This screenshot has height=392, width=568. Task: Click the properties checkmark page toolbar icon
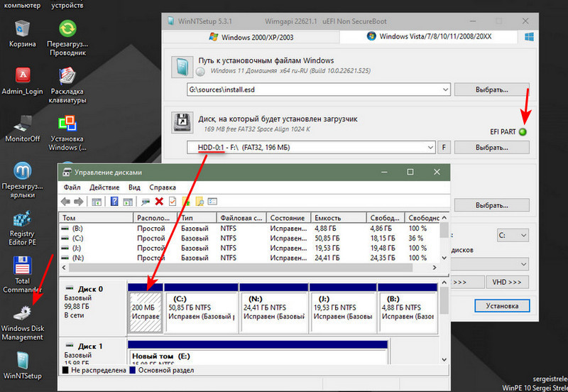coord(173,202)
